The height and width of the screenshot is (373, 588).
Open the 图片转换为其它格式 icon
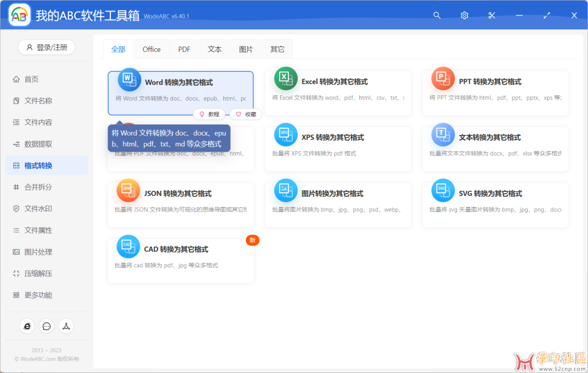pyautogui.click(x=285, y=191)
